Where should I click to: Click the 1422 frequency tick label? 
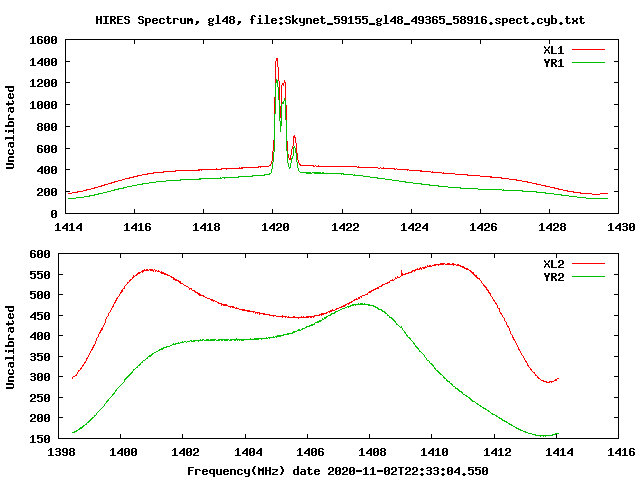coord(345,227)
